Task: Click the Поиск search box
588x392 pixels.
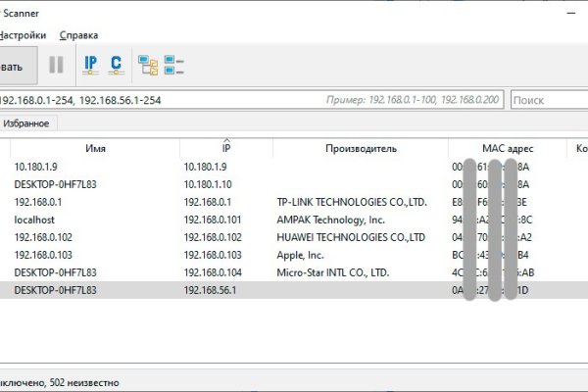Action: tap(547, 100)
